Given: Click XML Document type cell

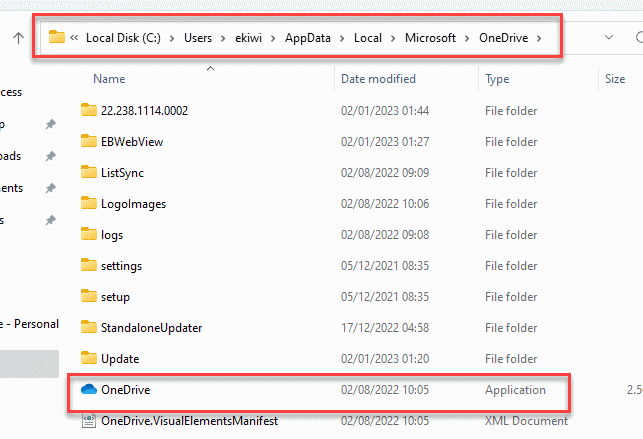Looking at the screenshot, I should 527,421.
